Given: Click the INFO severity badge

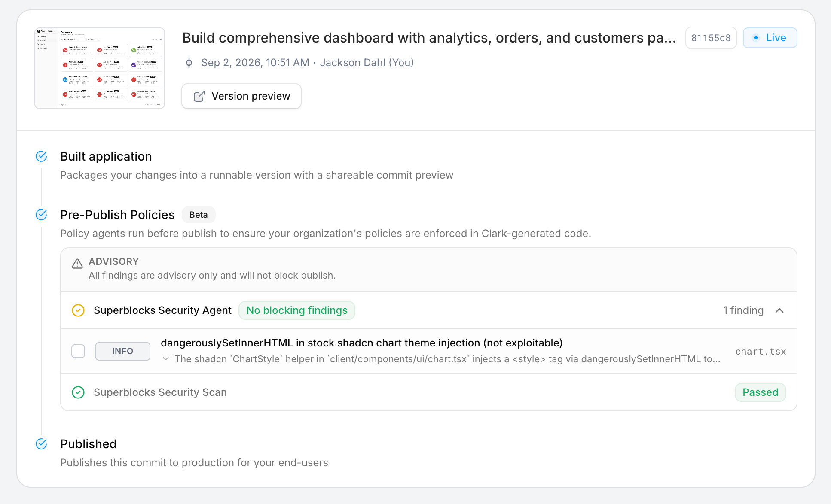Looking at the screenshot, I should pos(123,351).
